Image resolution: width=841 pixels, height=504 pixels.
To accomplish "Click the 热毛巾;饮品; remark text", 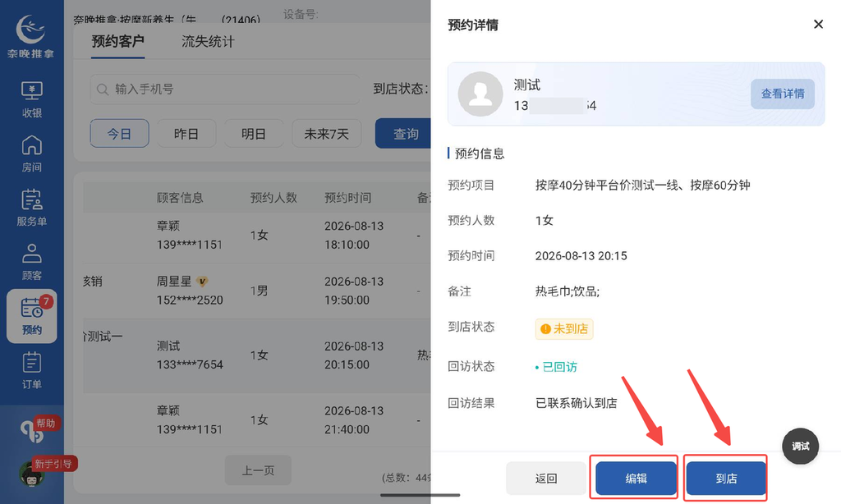I will tap(568, 291).
